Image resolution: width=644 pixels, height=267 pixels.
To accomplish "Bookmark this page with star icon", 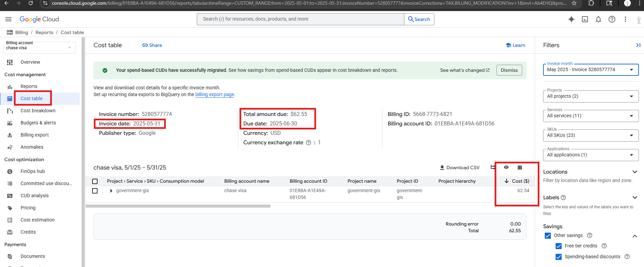I will tap(574, 3).
